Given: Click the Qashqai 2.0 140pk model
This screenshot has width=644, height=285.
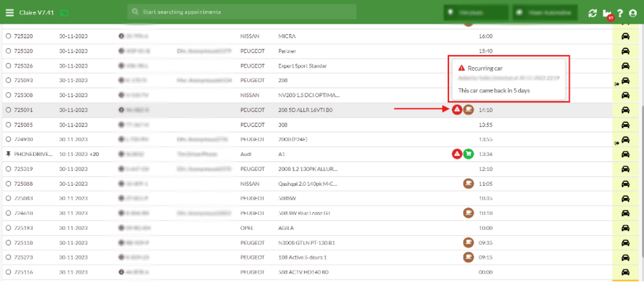Looking at the screenshot, I should [x=309, y=184].
